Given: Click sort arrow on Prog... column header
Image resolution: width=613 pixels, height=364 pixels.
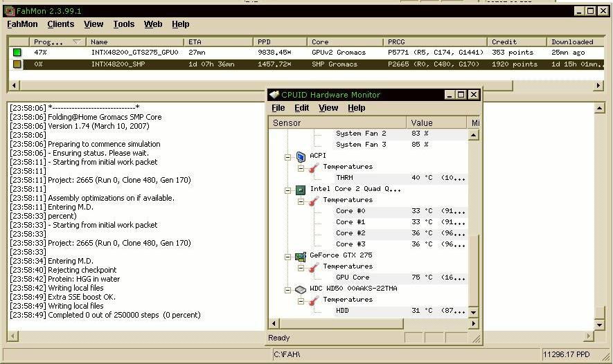Looking at the screenshot, I should coord(77,42).
